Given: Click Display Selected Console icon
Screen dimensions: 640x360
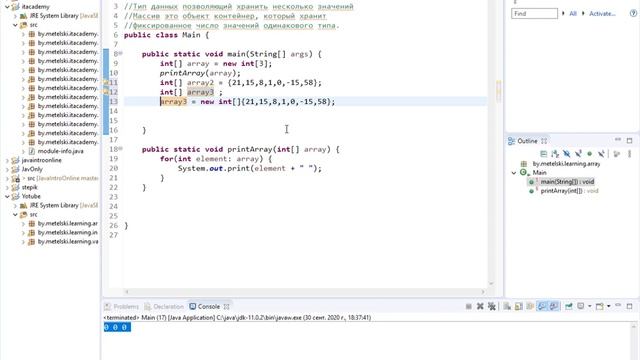Looking at the screenshot, I should coord(580,306).
